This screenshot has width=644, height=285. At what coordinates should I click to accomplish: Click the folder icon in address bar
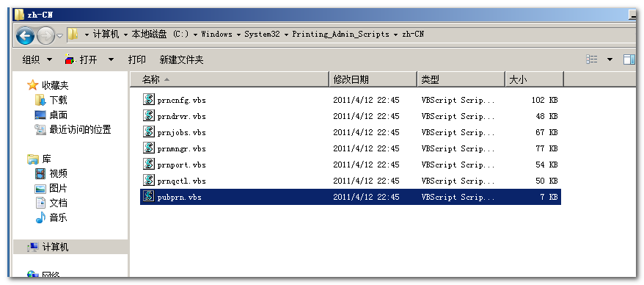pos(73,34)
